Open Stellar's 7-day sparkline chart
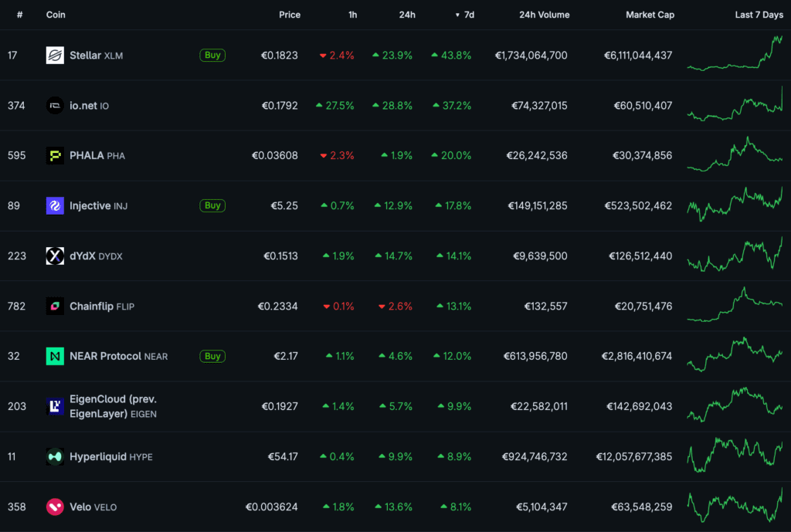The height and width of the screenshot is (532, 791). click(x=735, y=54)
